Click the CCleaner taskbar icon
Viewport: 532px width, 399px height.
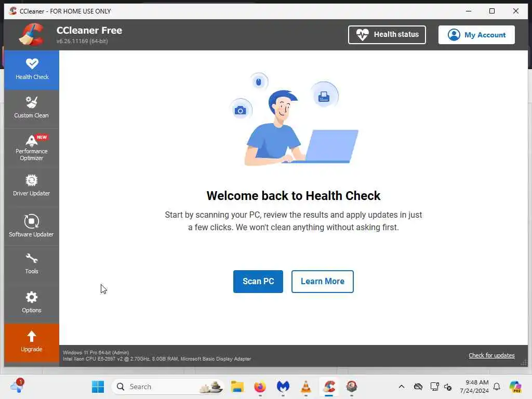point(329,387)
